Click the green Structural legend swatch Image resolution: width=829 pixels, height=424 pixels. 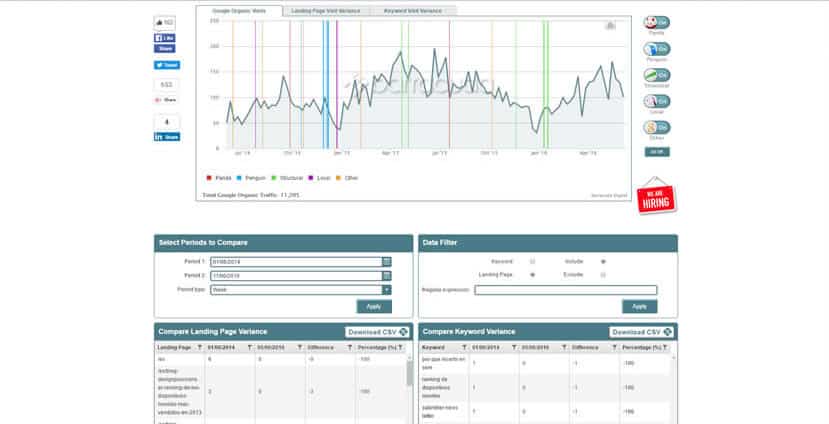(x=273, y=178)
